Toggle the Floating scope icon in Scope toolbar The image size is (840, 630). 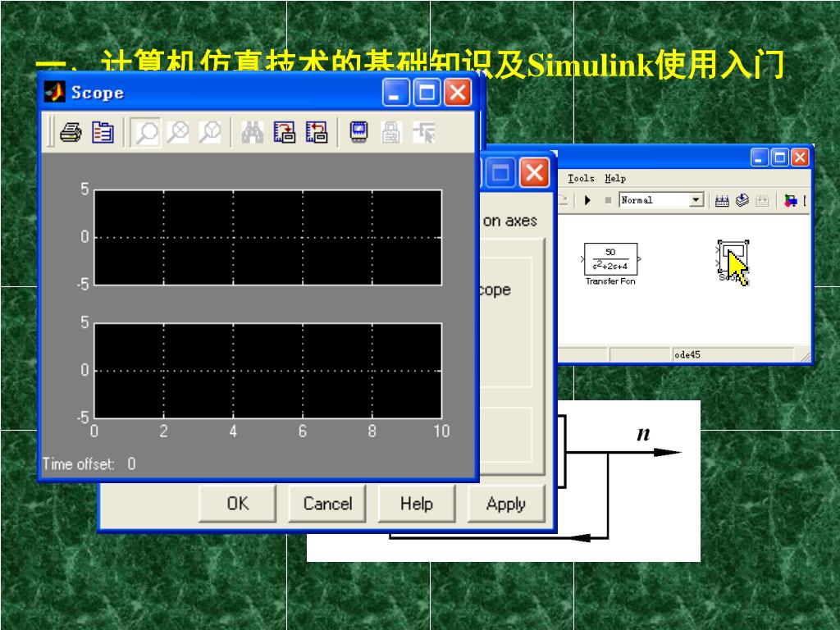[358, 132]
